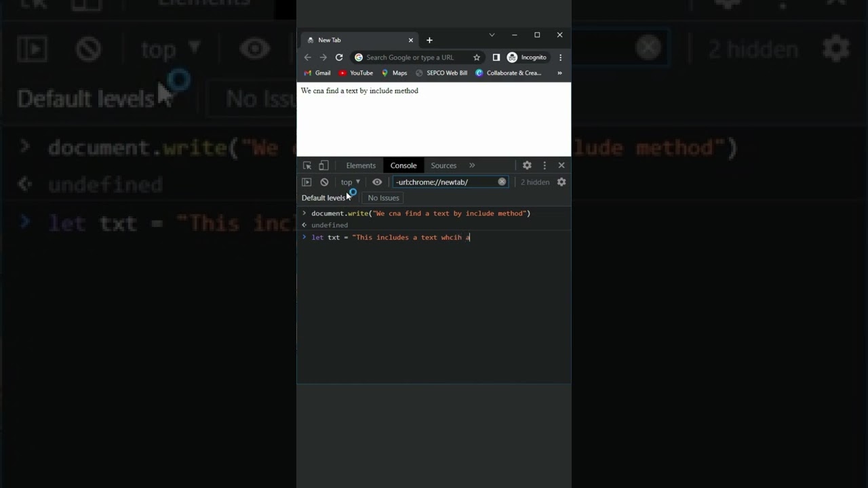
Task: Bookmark this tab with the star icon
Action: pyautogui.click(x=477, y=58)
